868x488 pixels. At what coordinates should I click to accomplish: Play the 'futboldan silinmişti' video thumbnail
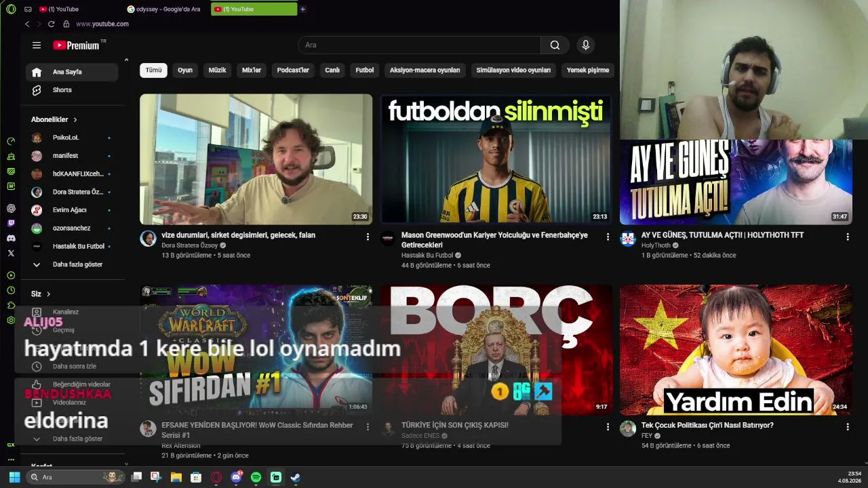point(496,159)
